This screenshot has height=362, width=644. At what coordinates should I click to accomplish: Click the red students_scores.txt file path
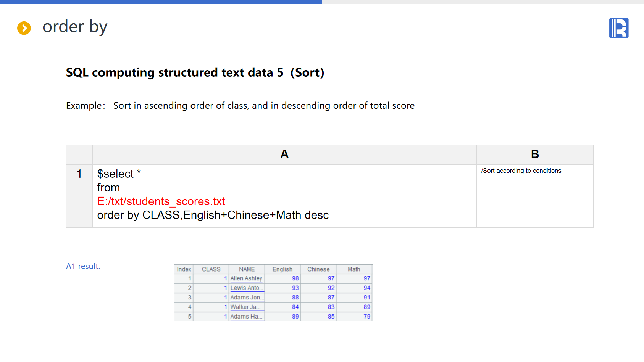coord(161,201)
